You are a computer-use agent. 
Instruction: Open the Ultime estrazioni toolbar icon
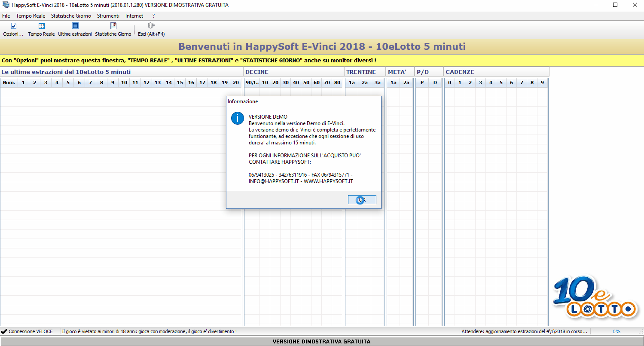click(x=75, y=26)
